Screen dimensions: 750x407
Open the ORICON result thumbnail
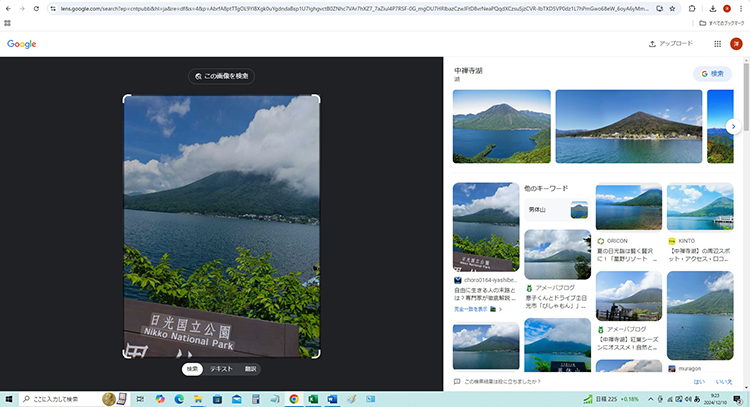tap(629, 207)
